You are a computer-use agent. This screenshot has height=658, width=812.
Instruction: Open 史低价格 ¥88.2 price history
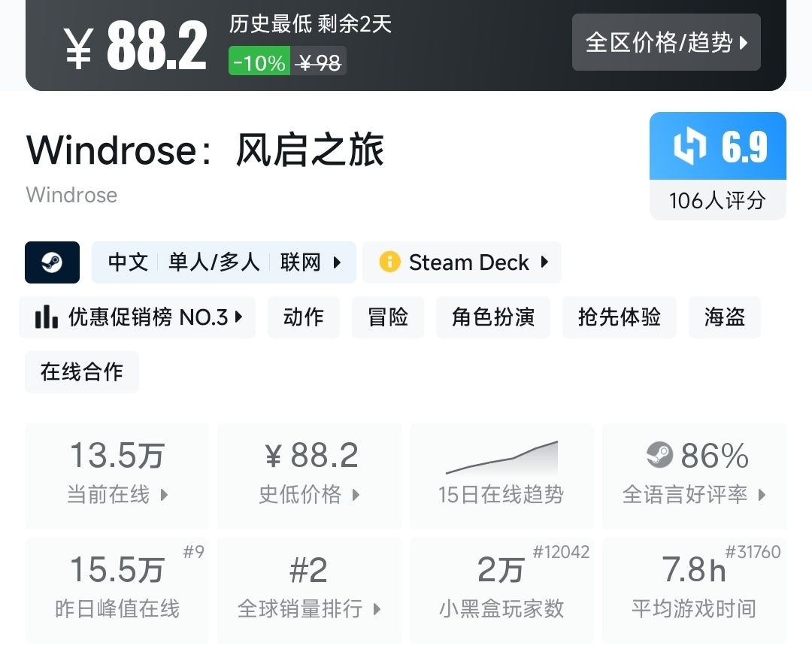point(309,475)
